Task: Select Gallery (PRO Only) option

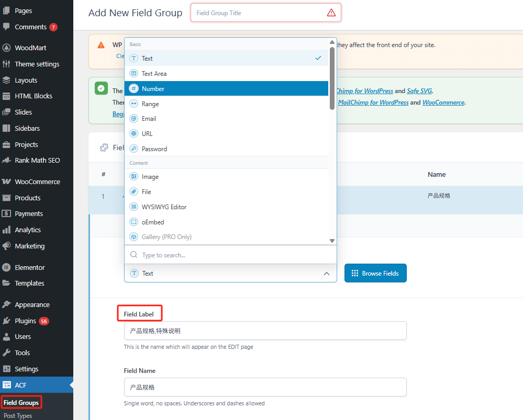Action: (227, 236)
